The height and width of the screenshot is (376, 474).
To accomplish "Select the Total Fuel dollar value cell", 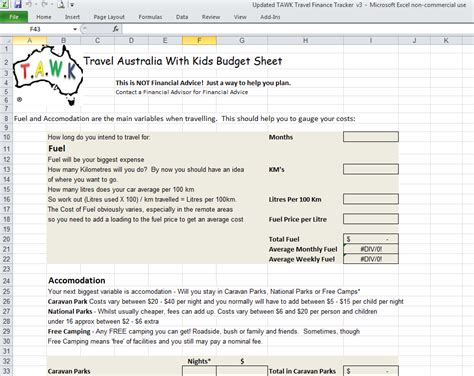I will point(371,239).
